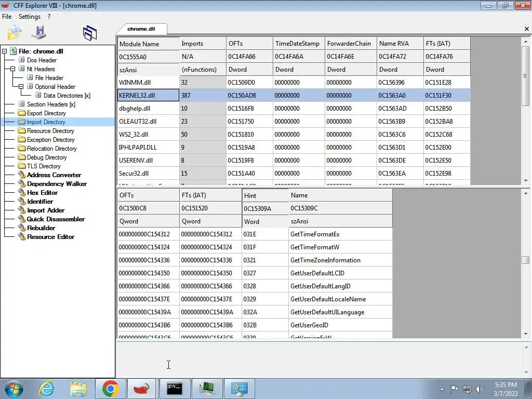Select the Secur32.dll module row
Viewport: 532px width, 399px height.
294,173
